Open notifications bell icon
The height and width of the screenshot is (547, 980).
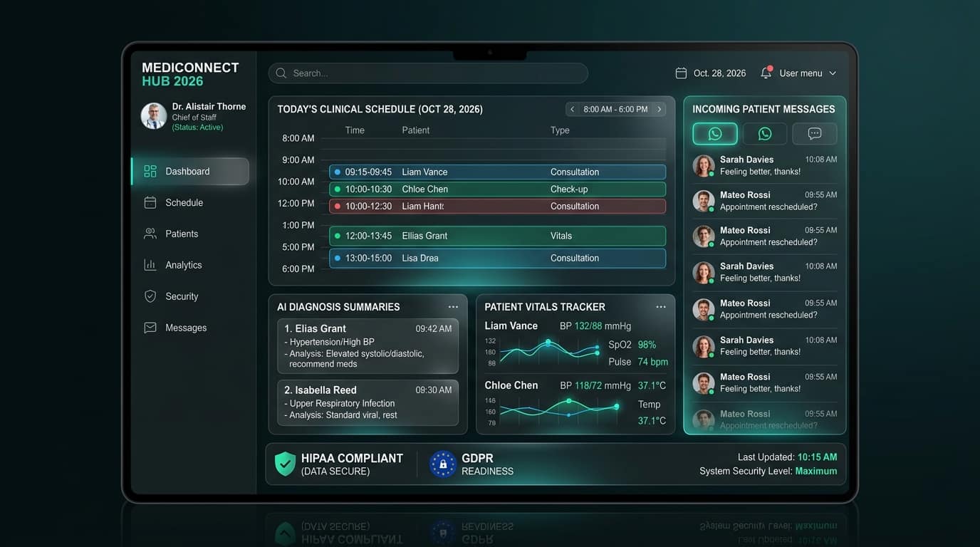766,73
